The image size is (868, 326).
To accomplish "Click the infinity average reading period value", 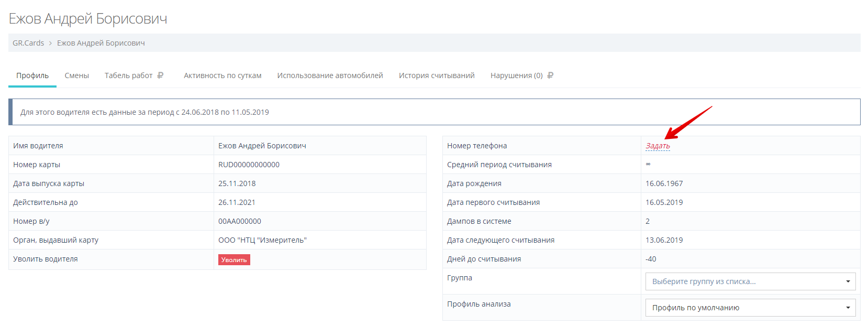I will click(648, 164).
